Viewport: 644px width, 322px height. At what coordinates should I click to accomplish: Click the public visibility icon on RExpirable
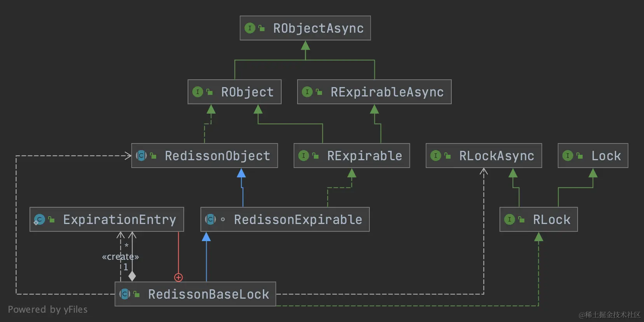point(316,156)
